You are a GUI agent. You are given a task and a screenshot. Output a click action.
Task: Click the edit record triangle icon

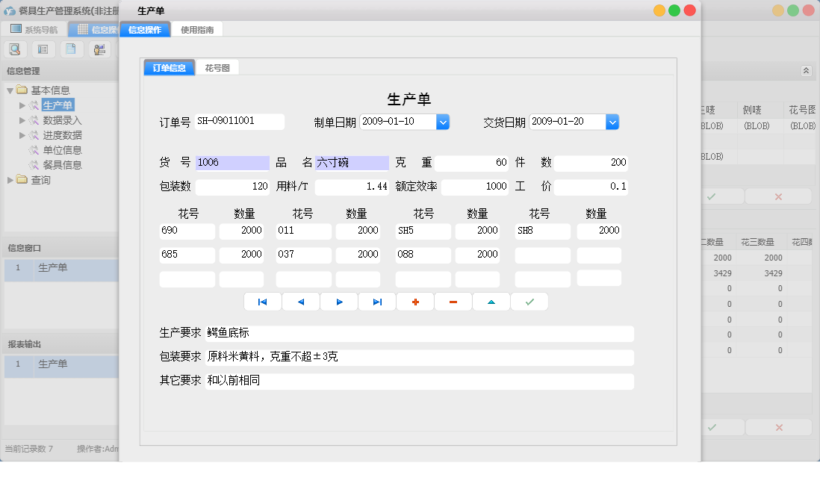491,302
